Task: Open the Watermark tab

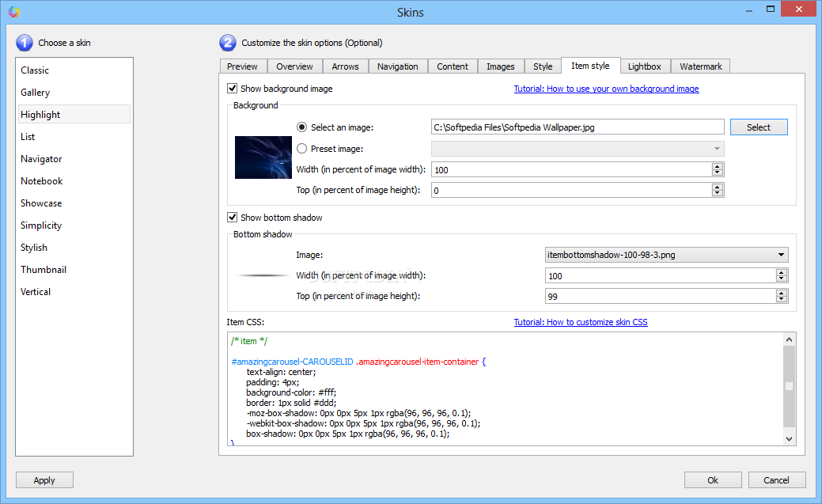Action: pyautogui.click(x=700, y=66)
